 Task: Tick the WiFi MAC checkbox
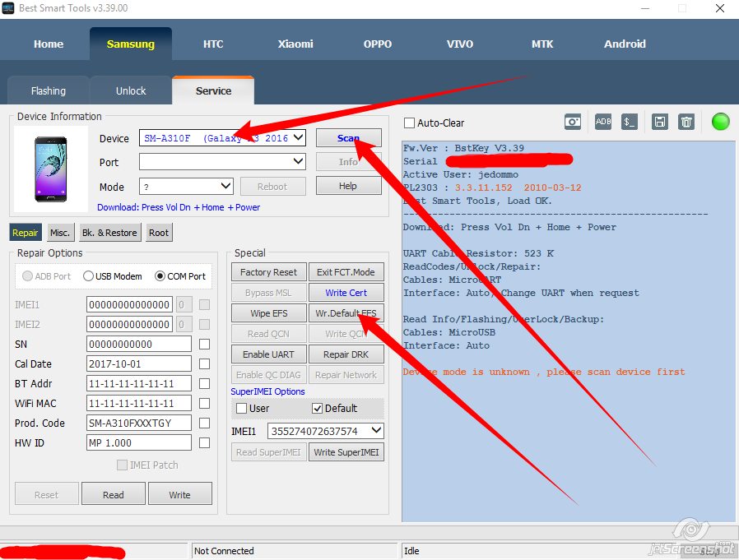pos(204,404)
